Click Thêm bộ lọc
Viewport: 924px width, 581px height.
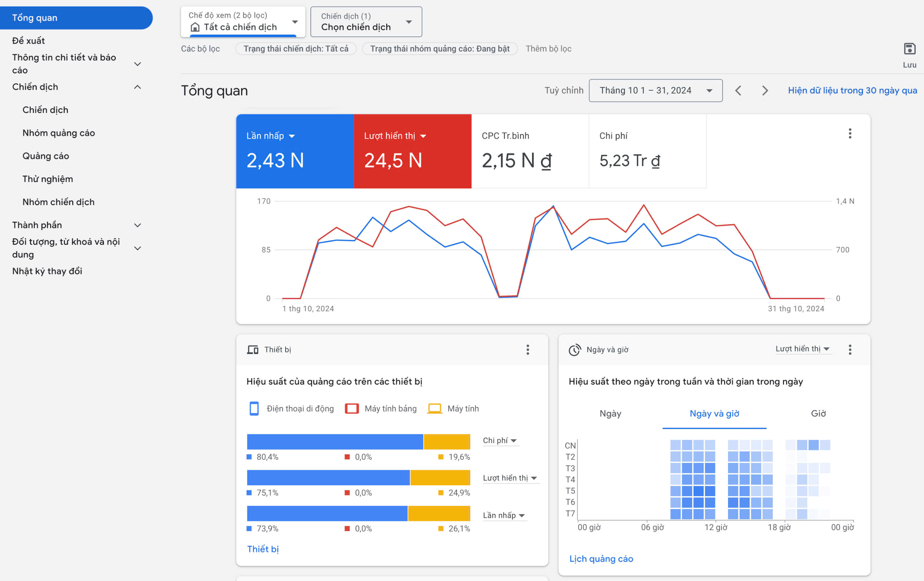548,49
